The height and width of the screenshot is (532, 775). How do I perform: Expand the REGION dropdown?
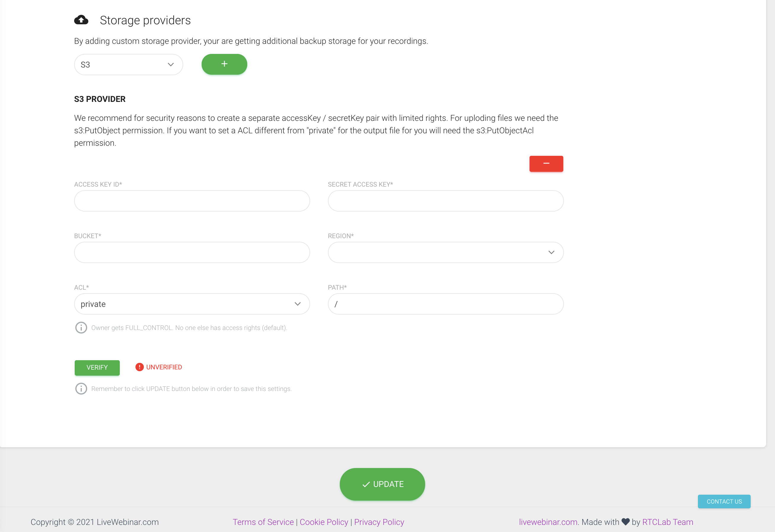[x=445, y=252]
